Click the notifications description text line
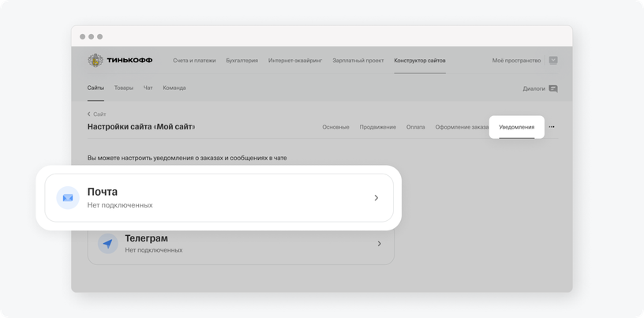644x318 pixels. coord(187,158)
